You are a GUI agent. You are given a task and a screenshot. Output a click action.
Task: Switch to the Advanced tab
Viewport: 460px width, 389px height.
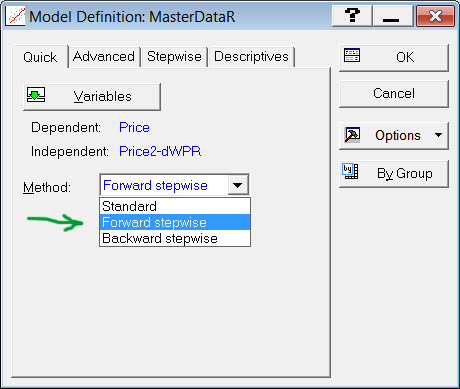click(x=104, y=57)
